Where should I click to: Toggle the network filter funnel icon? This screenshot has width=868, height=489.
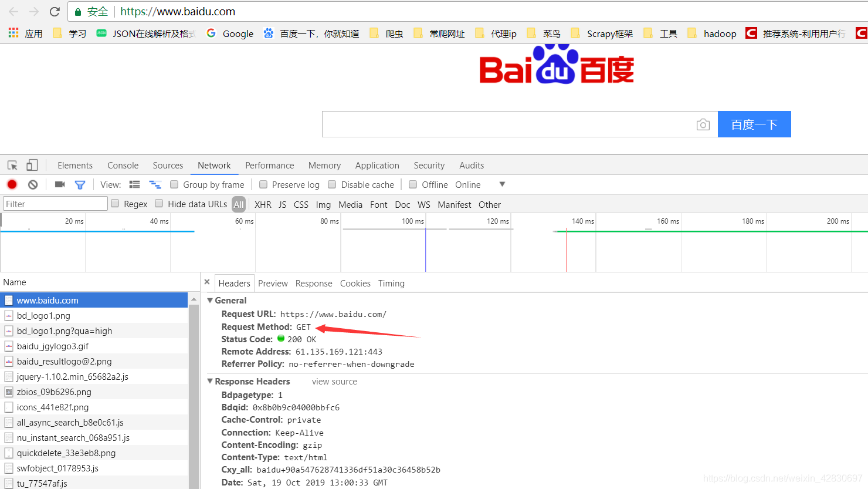pyautogui.click(x=80, y=184)
